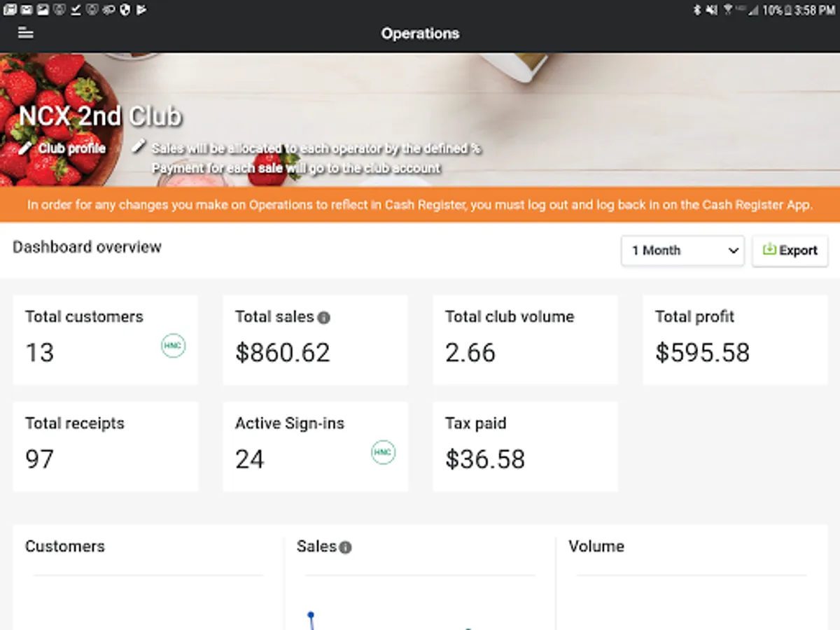Screen dimensions: 840x630
Task: Click the blue data point on Sales chart
Action: click(x=311, y=615)
